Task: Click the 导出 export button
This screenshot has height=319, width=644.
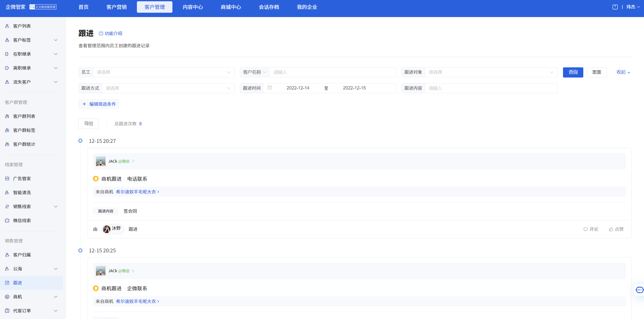Action: [x=89, y=124]
